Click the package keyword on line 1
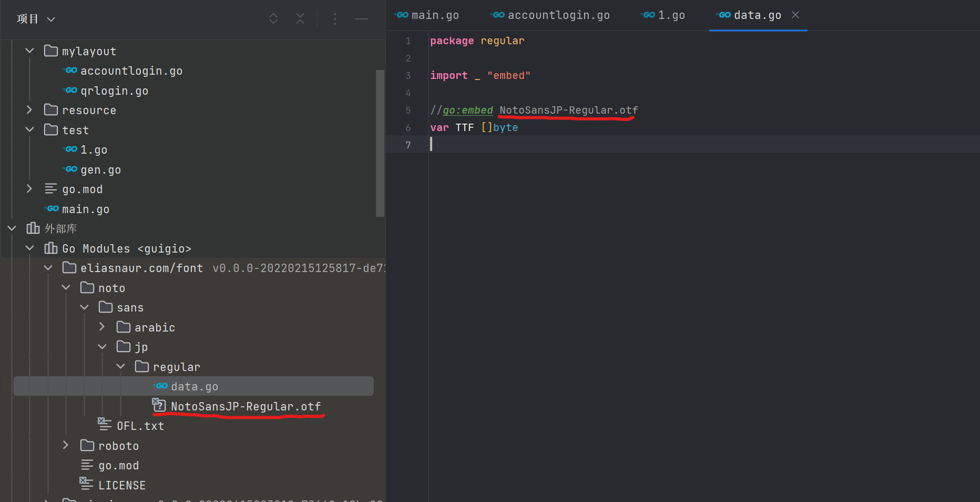This screenshot has width=980, height=502. [452, 41]
